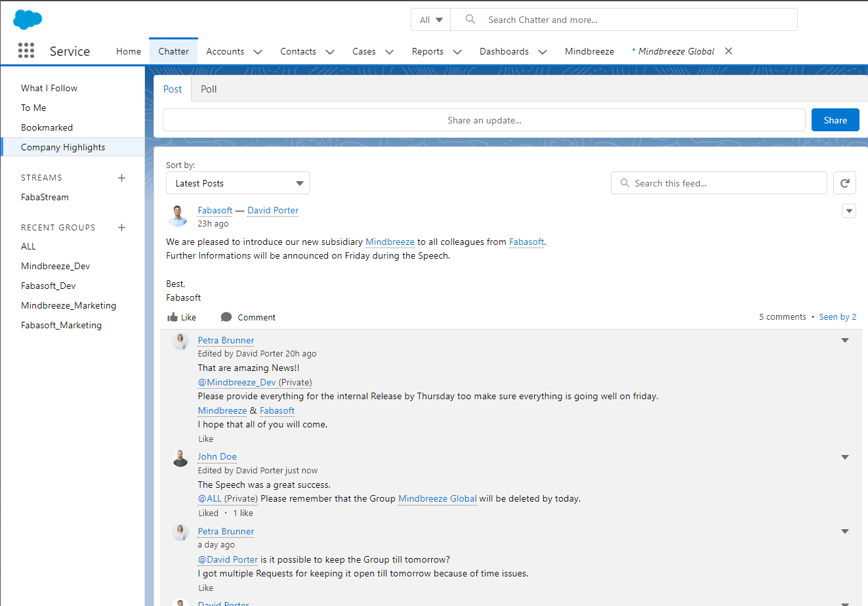This screenshot has width=868, height=606.
Task: Select Company Highlights in sidebar
Action: (x=72, y=147)
